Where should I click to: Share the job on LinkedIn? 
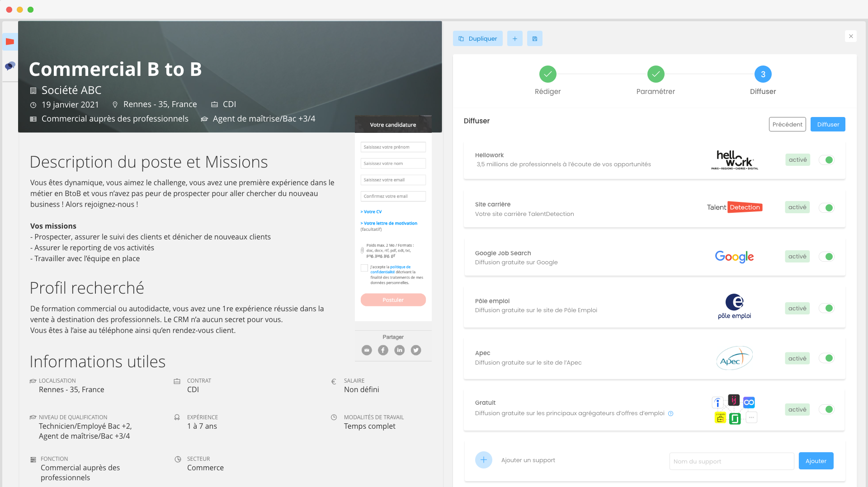click(x=400, y=350)
